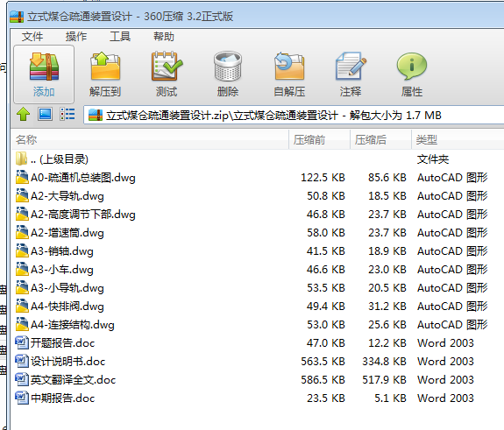Image resolution: width=504 pixels, height=430 pixels.
Task: Click the archive icon in path bar
Action: (96, 116)
